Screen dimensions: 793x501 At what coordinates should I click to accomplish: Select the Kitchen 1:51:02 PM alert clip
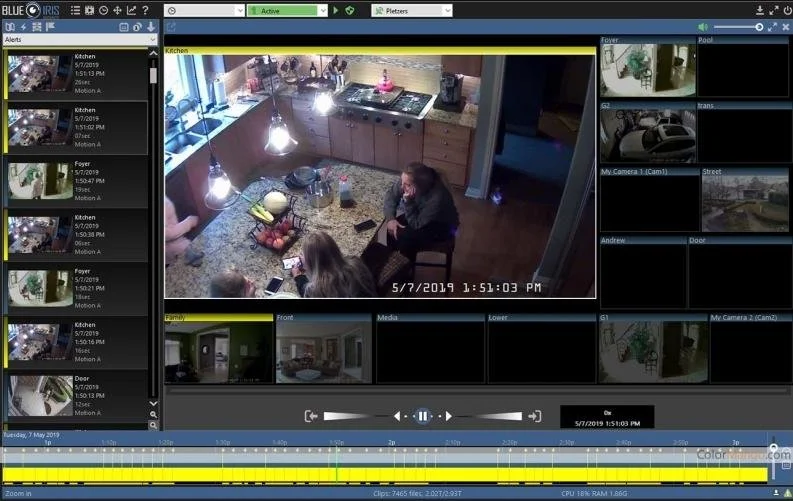pos(76,127)
